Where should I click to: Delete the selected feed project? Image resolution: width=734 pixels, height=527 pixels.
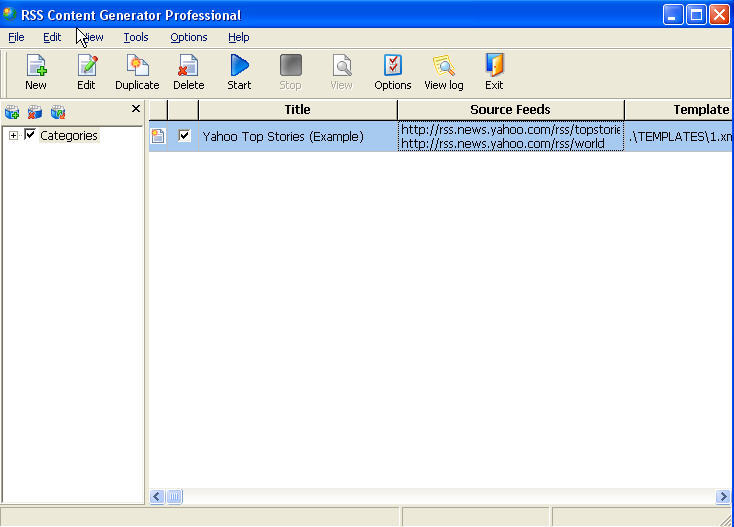pyautogui.click(x=189, y=72)
